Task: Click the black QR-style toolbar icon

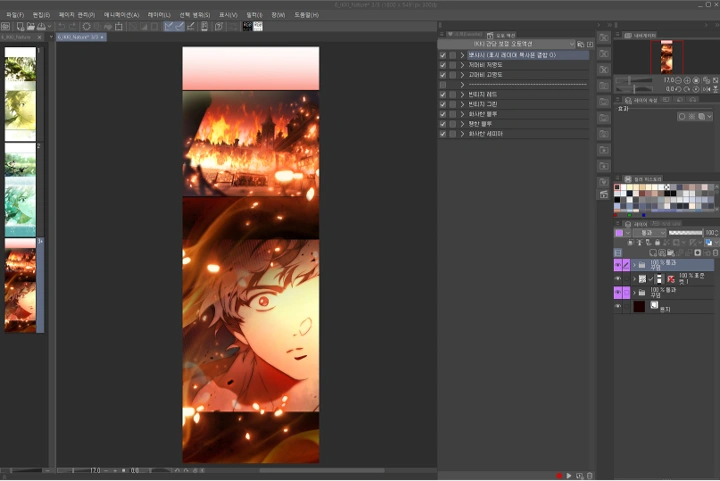Action: tap(247, 27)
